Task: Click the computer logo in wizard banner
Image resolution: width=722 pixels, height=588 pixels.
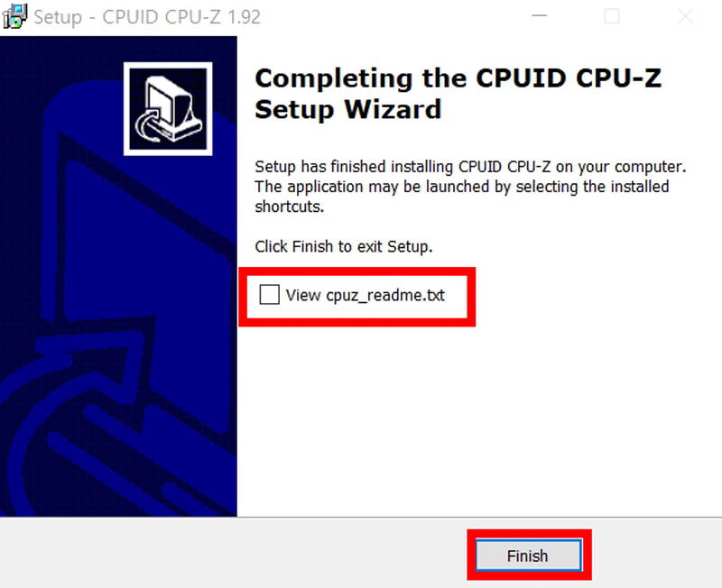Action: [x=168, y=109]
